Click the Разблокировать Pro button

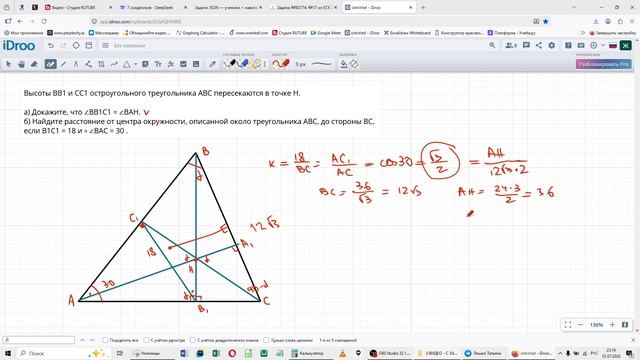click(604, 64)
